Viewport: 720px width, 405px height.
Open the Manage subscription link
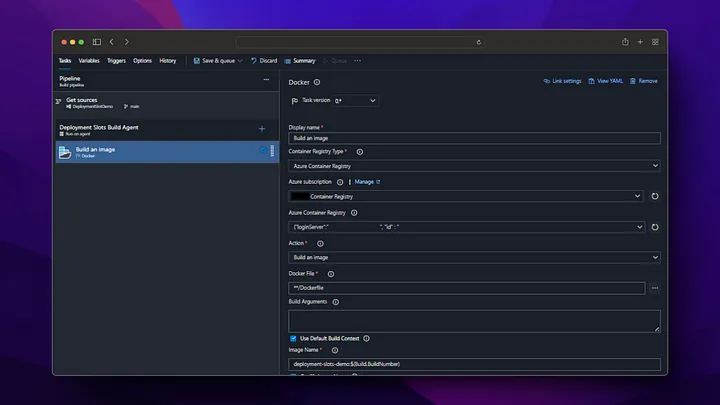point(367,182)
